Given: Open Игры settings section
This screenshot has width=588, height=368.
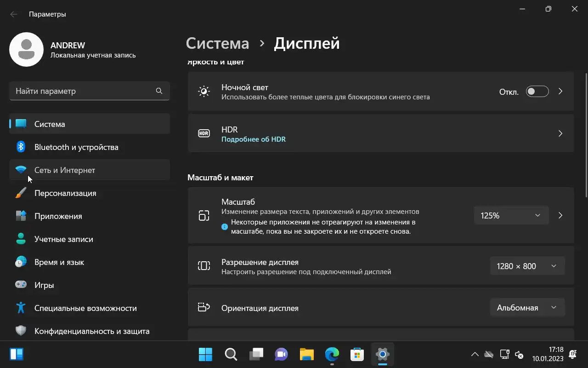Looking at the screenshot, I should pos(90,285).
